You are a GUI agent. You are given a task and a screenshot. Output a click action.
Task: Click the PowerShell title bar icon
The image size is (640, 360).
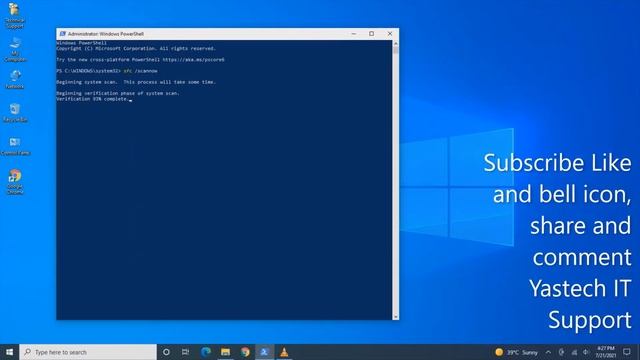[x=62, y=34]
